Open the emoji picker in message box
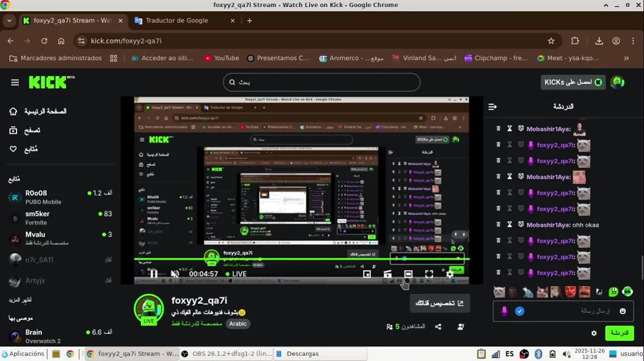 coord(622,311)
